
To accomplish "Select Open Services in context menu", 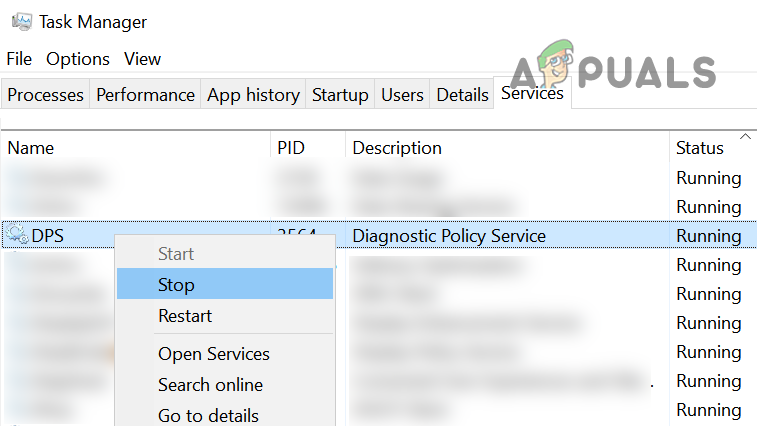I will pos(214,354).
